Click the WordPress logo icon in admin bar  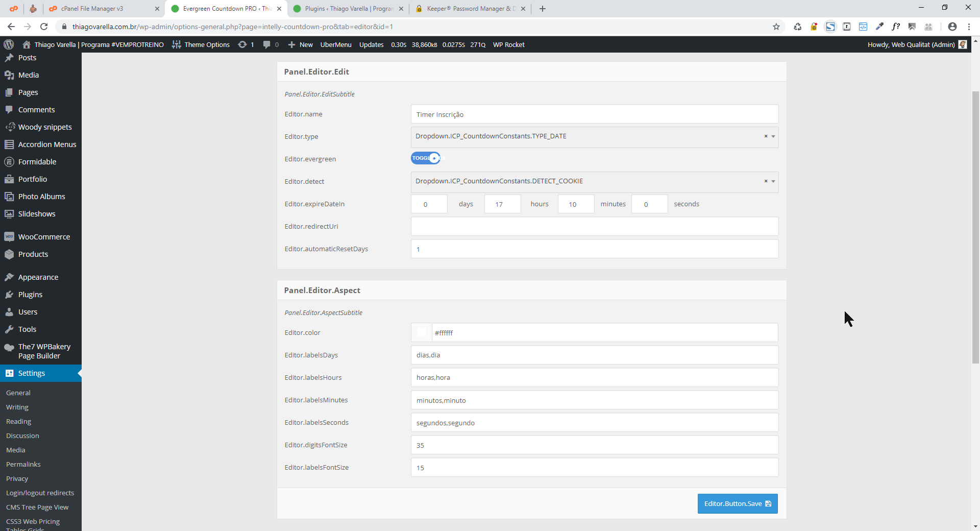(x=9, y=44)
